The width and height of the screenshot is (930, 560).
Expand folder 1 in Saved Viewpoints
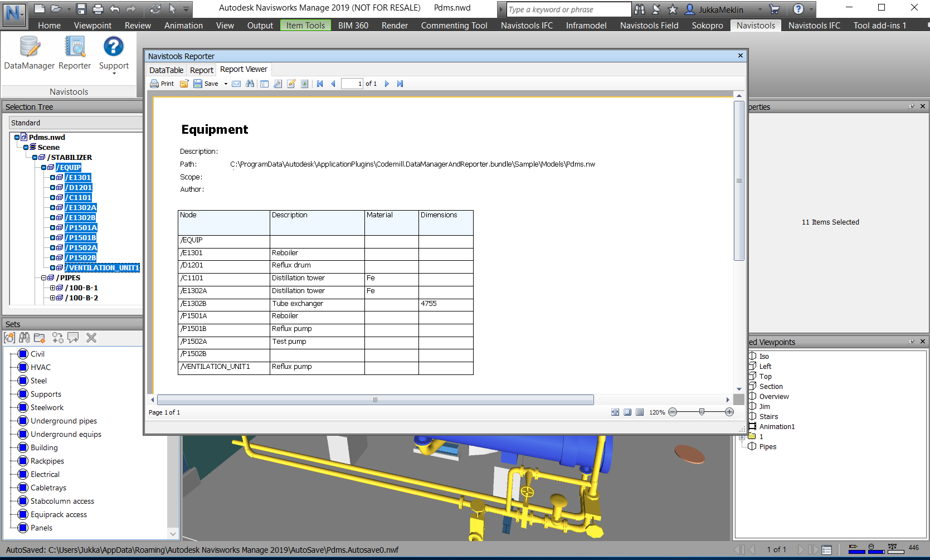[x=742, y=437]
